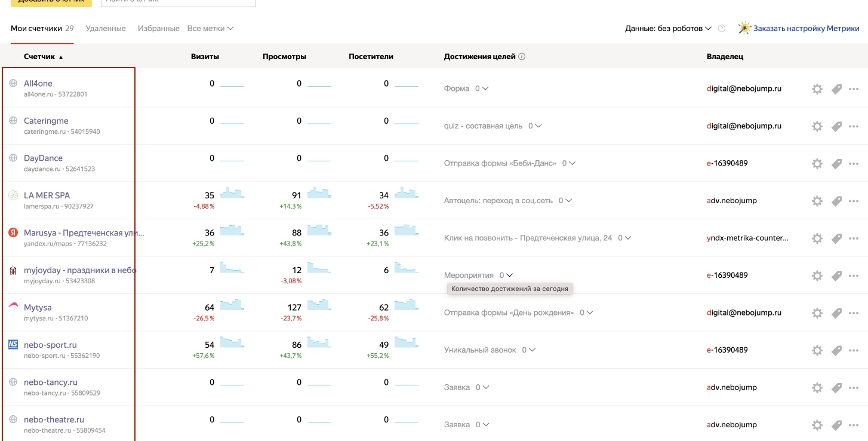The height and width of the screenshot is (441, 868).
Task: Click visits sparkline chart for LA MER SPA
Action: pyautogui.click(x=232, y=194)
